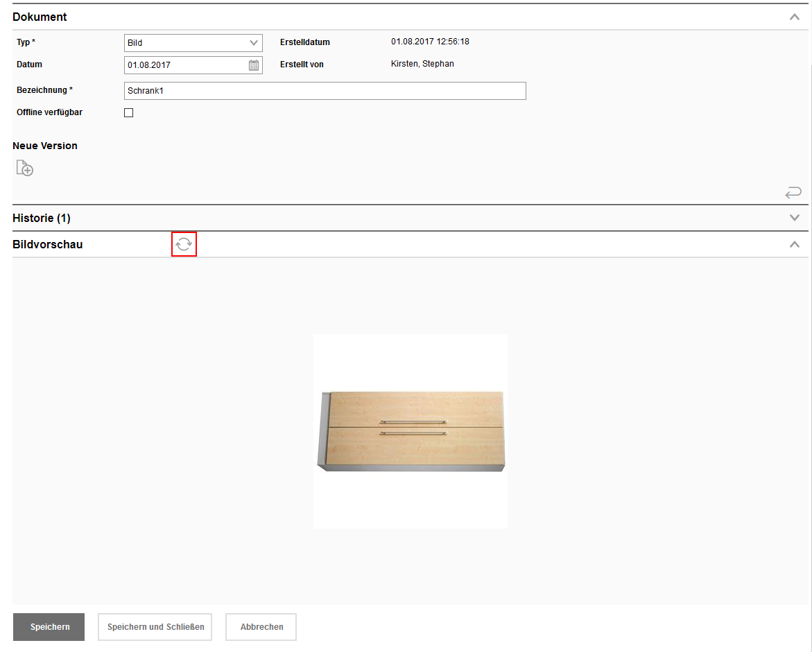The image size is (812, 652).
Task: Click the Dokument section title
Action: [x=40, y=17]
